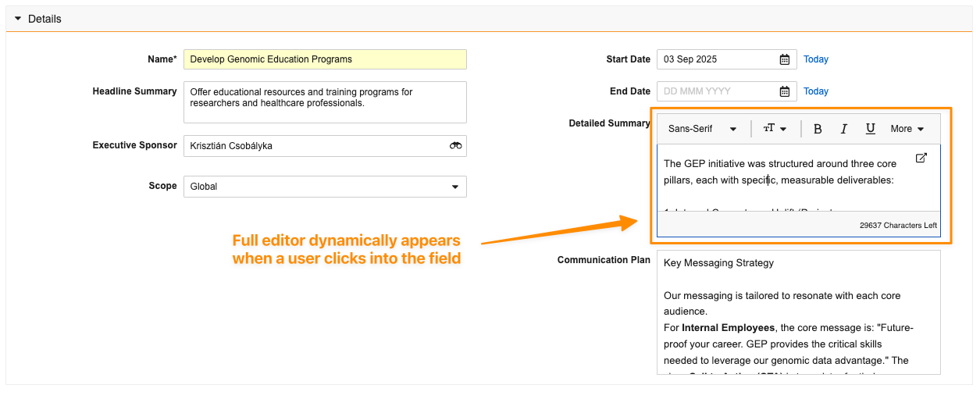Click the Name input field
The width and height of the screenshot is (980, 399).
click(x=324, y=59)
